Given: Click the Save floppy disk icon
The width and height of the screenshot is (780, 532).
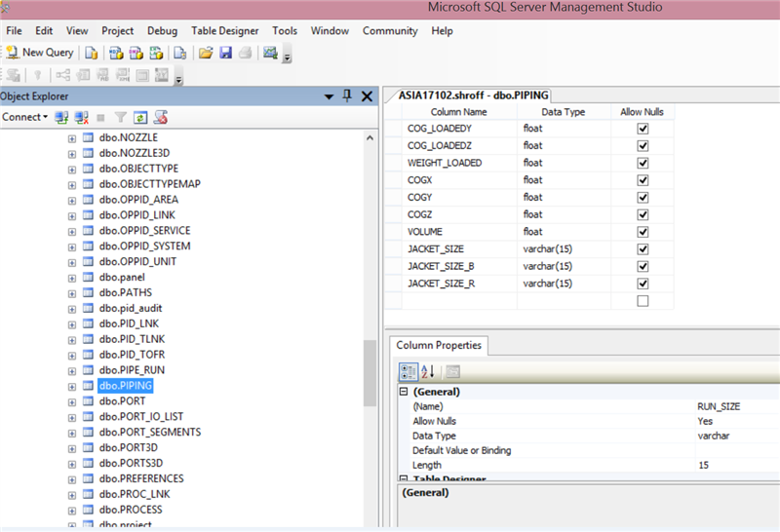Looking at the screenshot, I should pyautogui.click(x=226, y=53).
